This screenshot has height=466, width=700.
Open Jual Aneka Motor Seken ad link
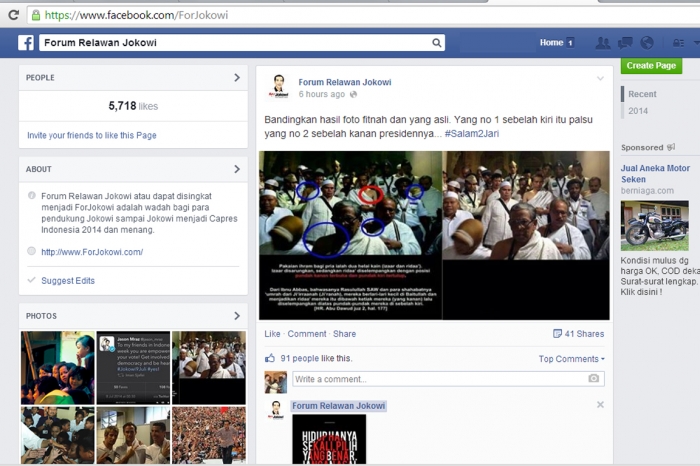click(x=655, y=174)
